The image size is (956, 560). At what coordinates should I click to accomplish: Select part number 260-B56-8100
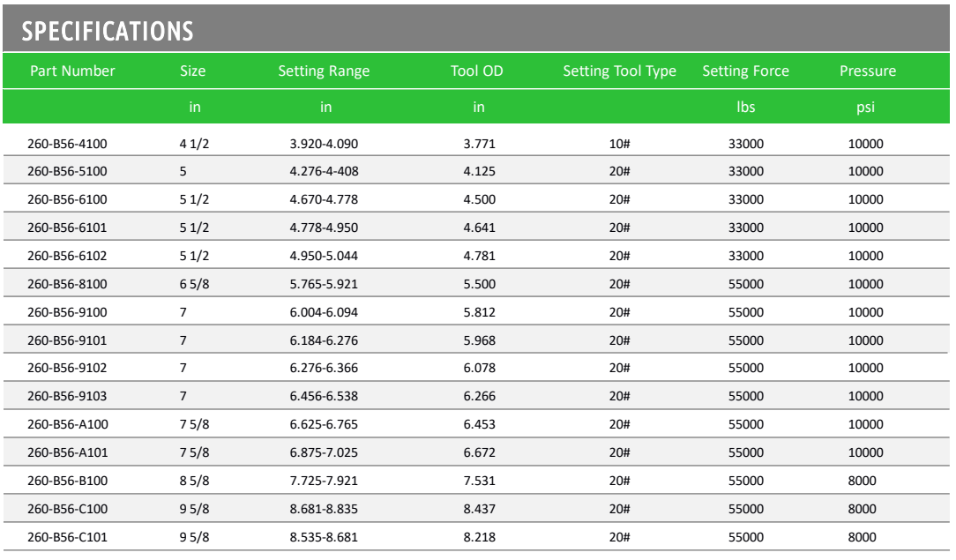click(67, 284)
